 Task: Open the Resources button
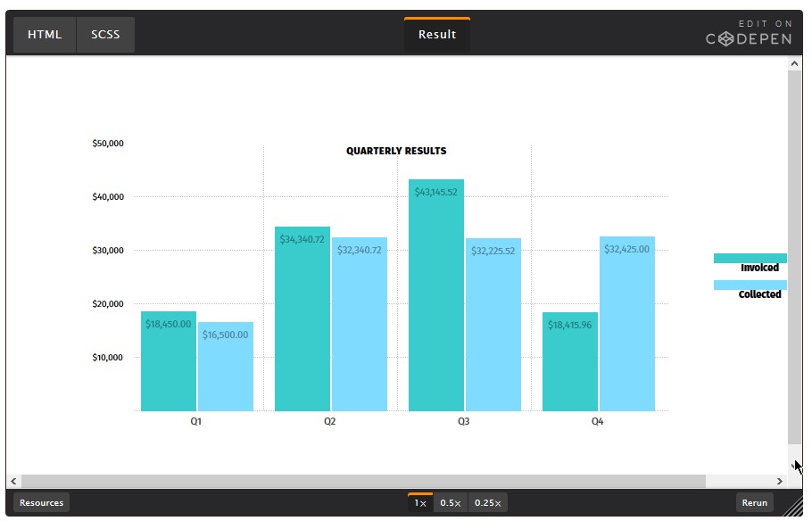[x=42, y=502]
